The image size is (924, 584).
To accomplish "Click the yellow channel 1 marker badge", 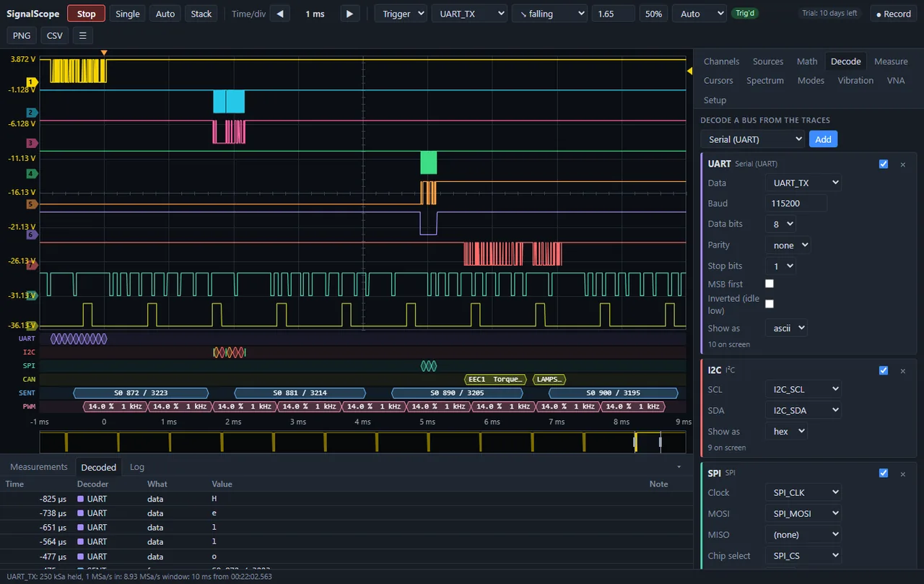I will tap(30, 82).
